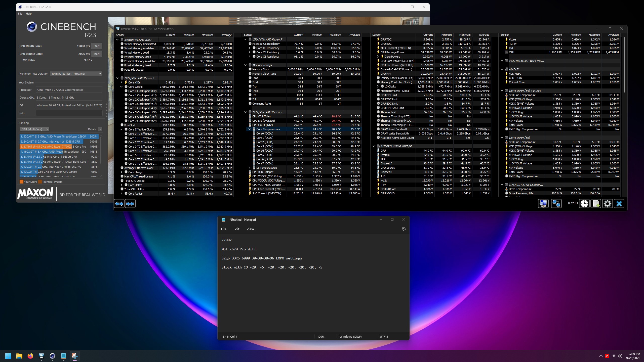
Task: Expand the Core Powers row
Action: coord(378,57)
